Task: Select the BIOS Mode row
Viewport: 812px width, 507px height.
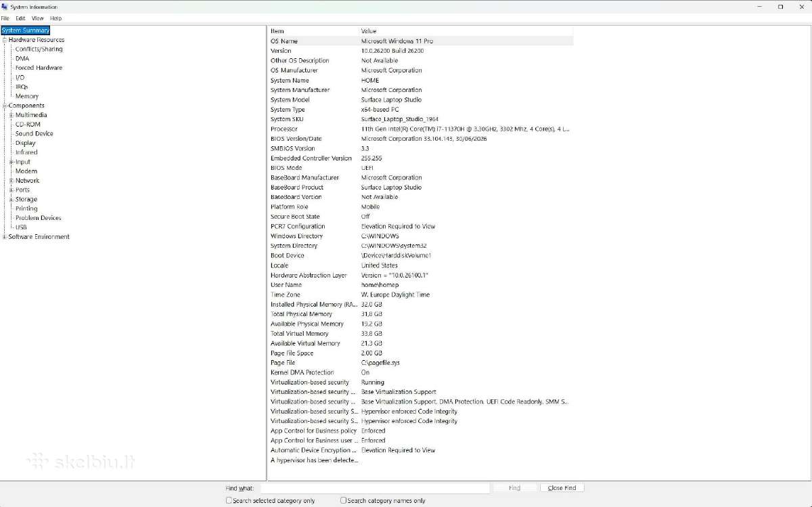Action: (421, 168)
